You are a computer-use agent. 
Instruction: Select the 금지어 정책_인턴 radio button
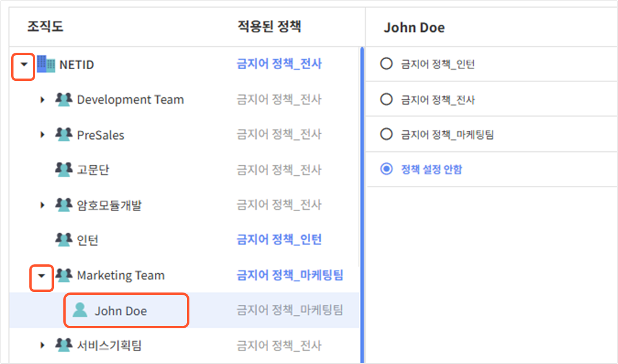[386, 63]
